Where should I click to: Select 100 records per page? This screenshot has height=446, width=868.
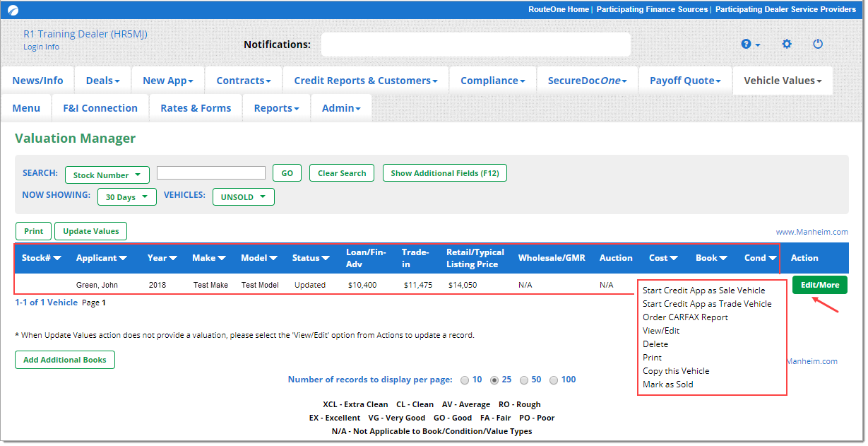click(554, 380)
